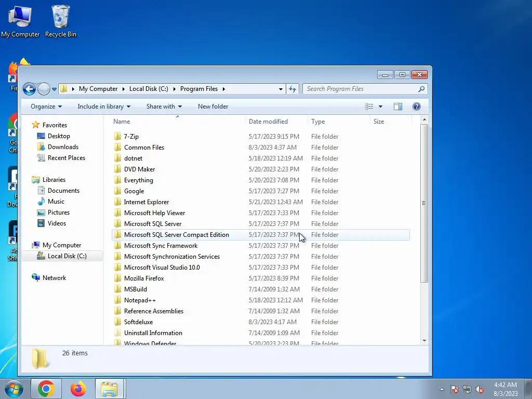Image resolution: width=532 pixels, height=399 pixels.
Task: Open the recent pages dropdown arrow
Action: [x=54, y=89]
